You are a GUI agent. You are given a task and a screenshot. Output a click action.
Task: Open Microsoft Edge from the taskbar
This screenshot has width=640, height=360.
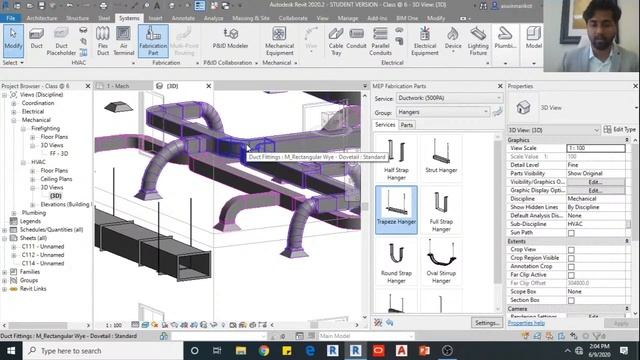click(310, 351)
